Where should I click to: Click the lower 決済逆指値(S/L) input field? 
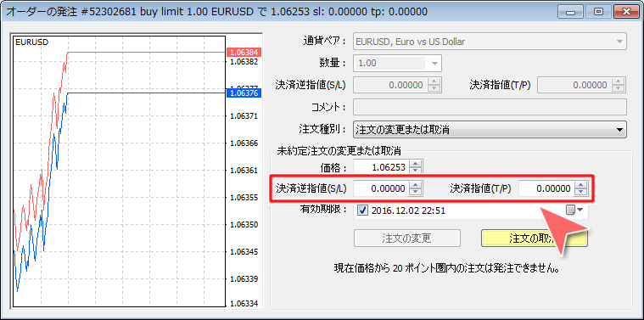click(381, 188)
